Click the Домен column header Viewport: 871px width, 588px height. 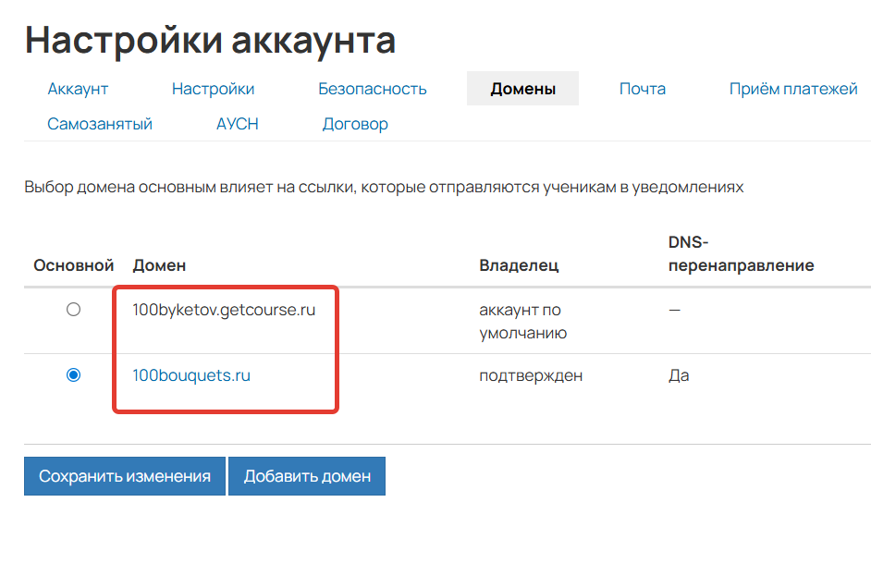(159, 265)
